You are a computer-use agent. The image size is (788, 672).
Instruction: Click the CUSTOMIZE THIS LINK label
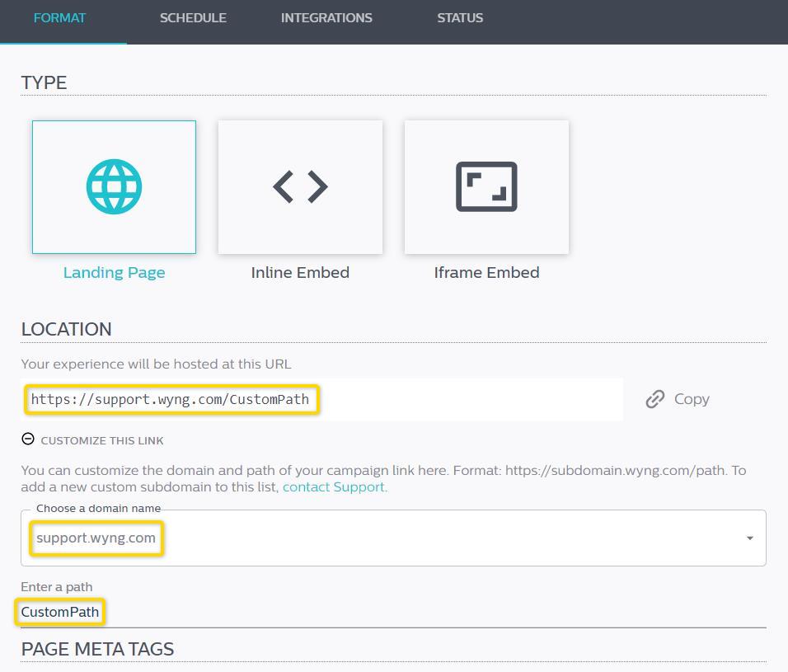102,441
